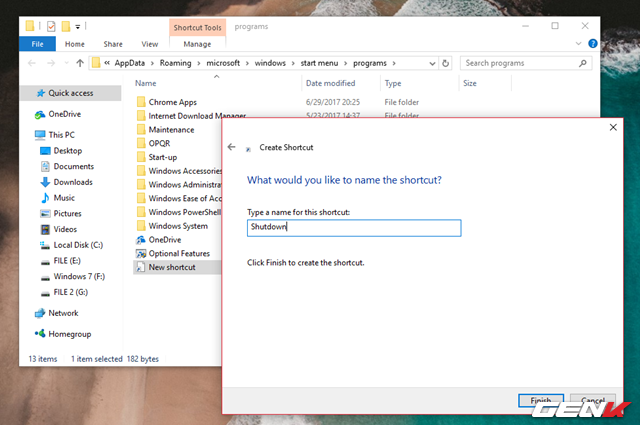This screenshot has height=425, width=640.
Task: Expand the ribbon with the chevron
Action: coord(578,43)
